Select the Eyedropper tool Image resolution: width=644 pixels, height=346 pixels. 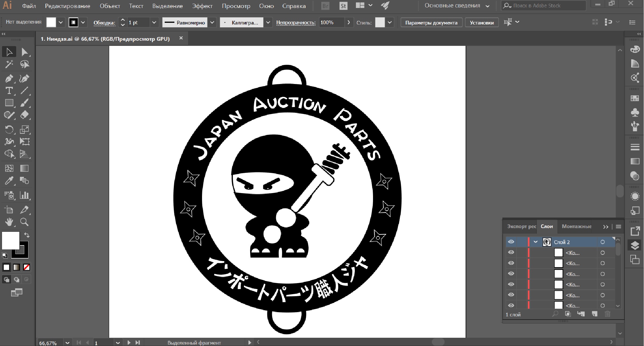pos(9,181)
